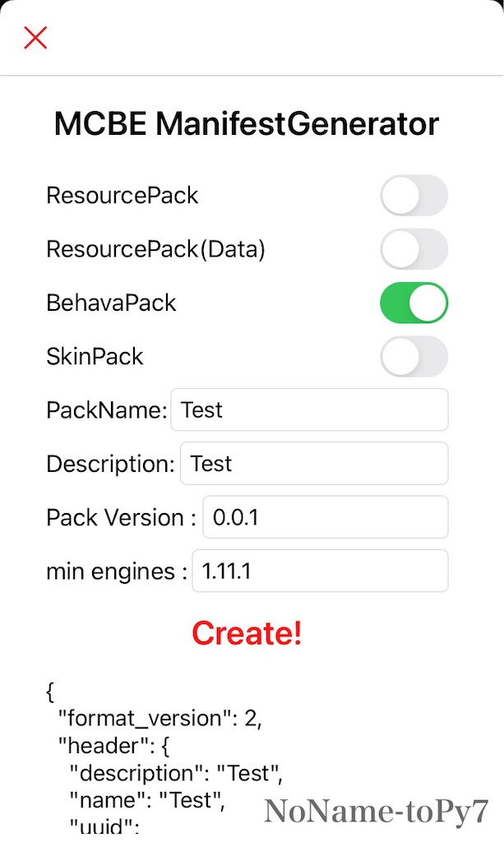Select the Pack Version field showing 0.0.1
Viewport: 504px width, 842px height.
pos(326,517)
